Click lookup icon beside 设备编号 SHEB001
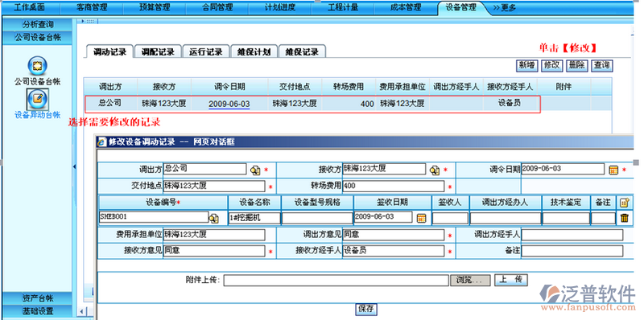Image resolution: width=644 pixels, height=320 pixels. click(x=213, y=218)
